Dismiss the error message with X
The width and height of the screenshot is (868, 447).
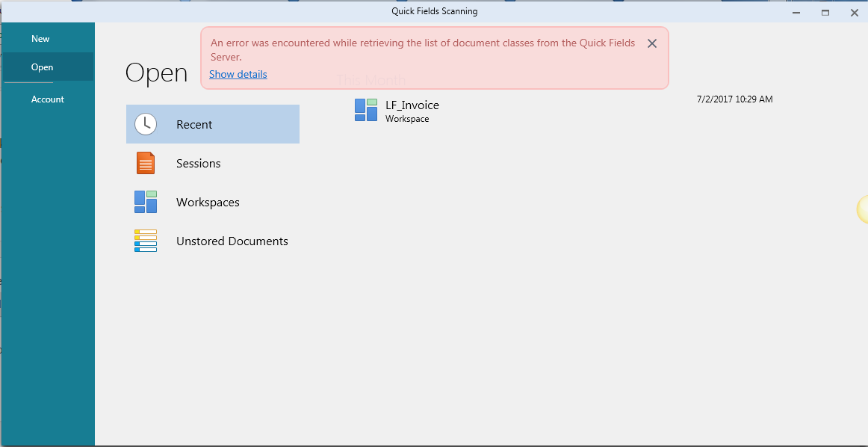pos(652,44)
